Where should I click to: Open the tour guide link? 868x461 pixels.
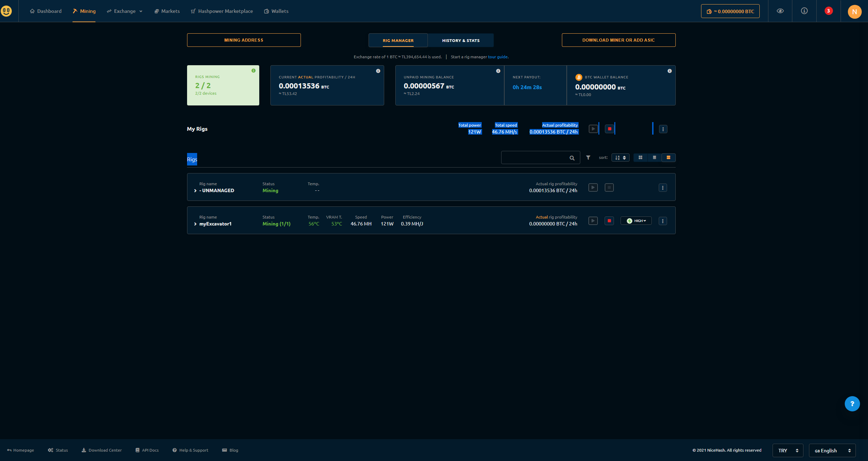point(497,57)
